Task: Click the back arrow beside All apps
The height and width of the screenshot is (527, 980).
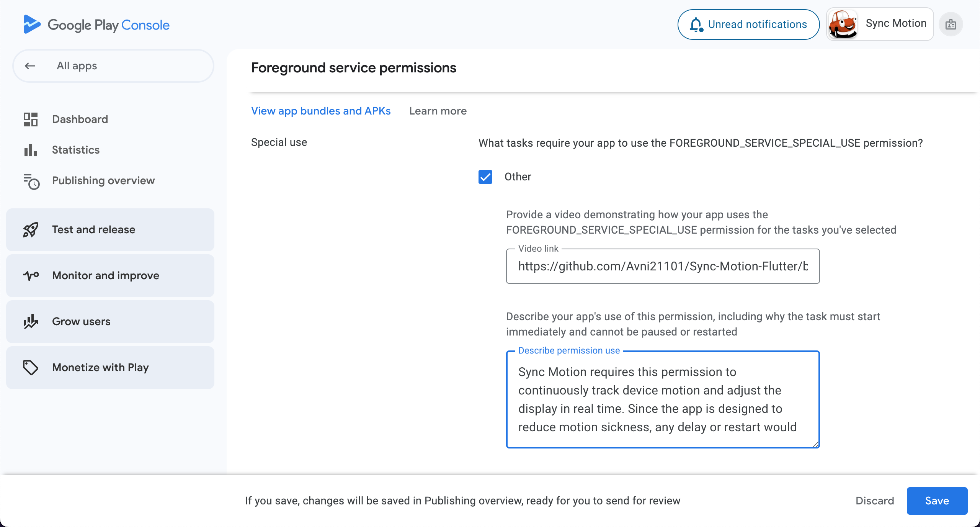Action: point(30,66)
